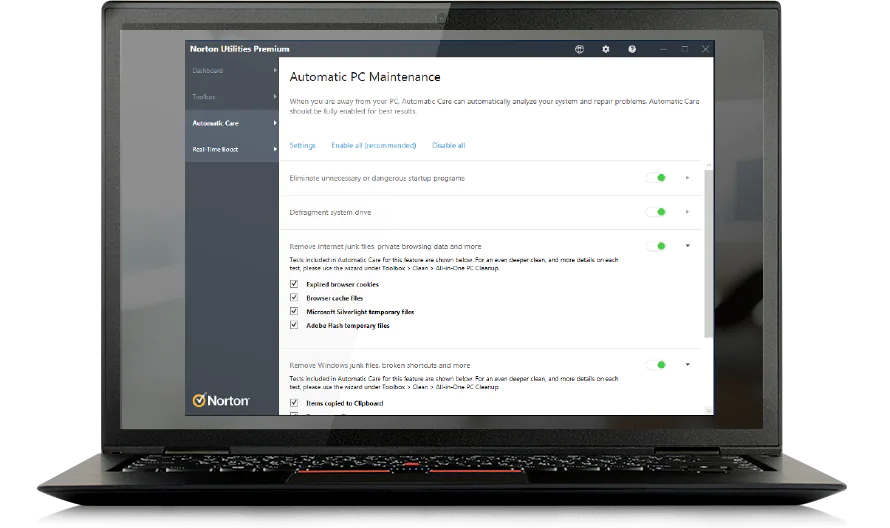
Task: Open the help question mark icon
Action: 632,49
